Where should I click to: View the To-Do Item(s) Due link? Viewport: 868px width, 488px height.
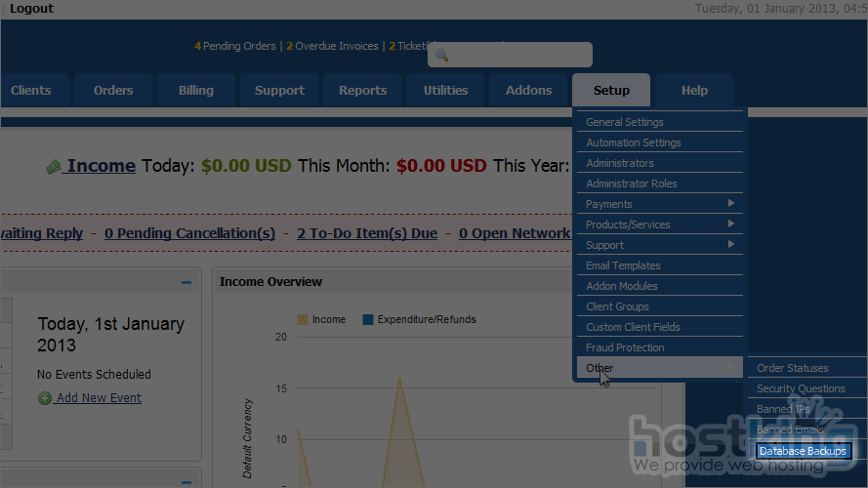pyautogui.click(x=367, y=233)
